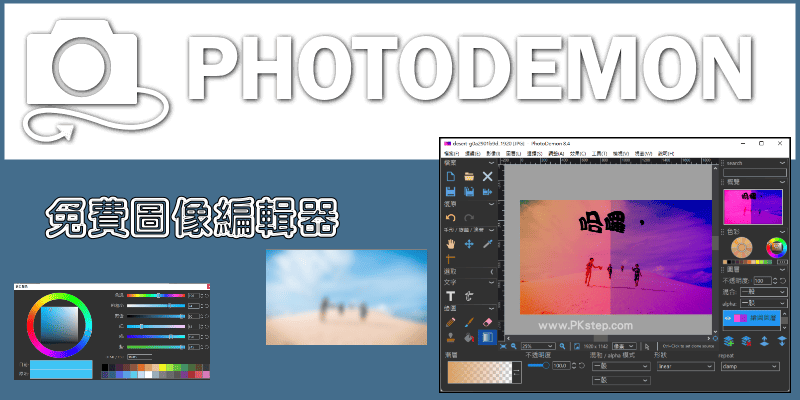Screen dimensions: 800x400
Task: Open the repeat clamp dropdown
Action: point(750,366)
